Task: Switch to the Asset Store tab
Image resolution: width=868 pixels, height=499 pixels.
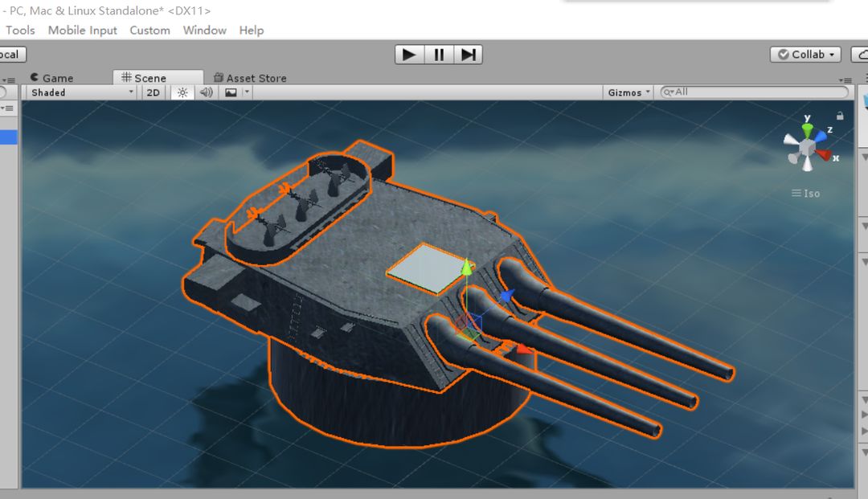Action: click(250, 78)
